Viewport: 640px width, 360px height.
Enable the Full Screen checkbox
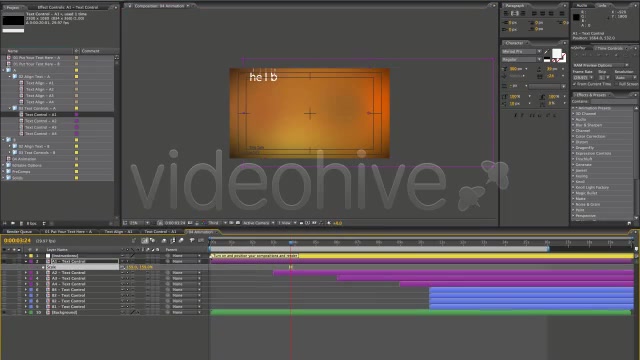point(616,84)
